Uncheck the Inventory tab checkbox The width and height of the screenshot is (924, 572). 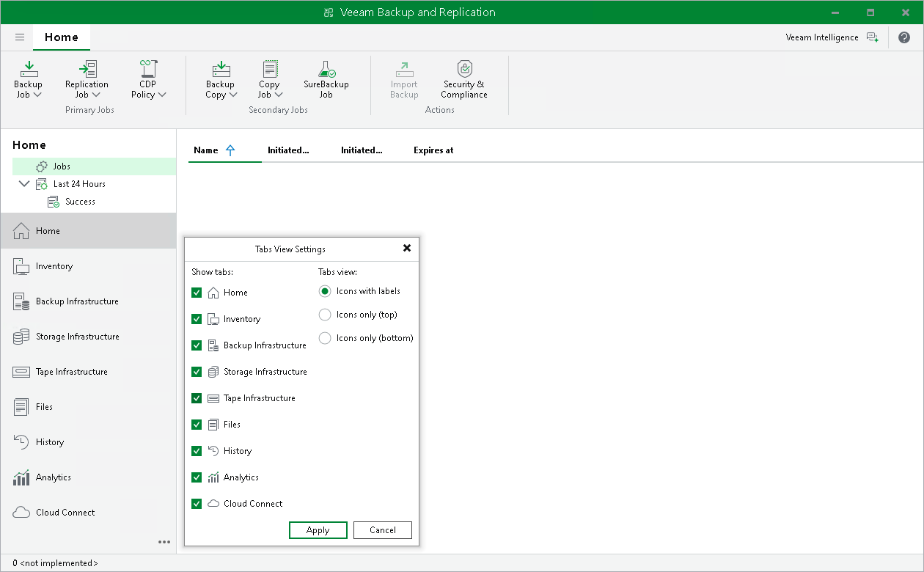pyautogui.click(x=197, y=319)
